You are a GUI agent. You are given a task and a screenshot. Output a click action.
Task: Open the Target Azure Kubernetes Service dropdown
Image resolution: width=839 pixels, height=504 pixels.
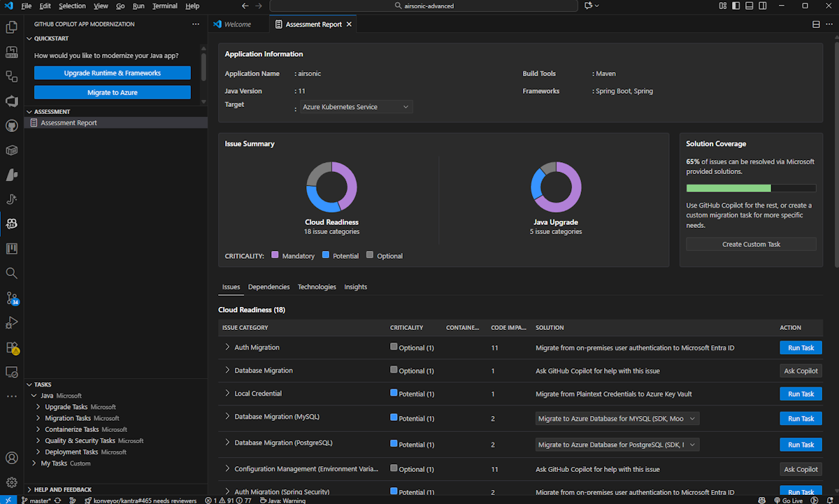(355, 107)
